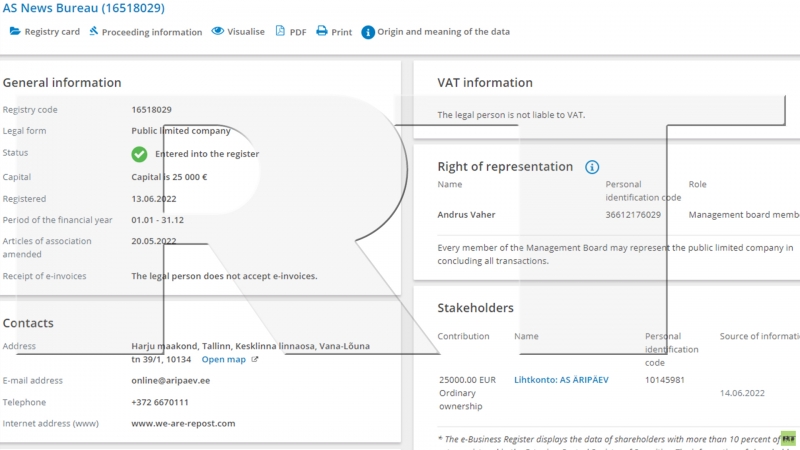
Task: Open stakeholder Lihtkonto: AS ÄRIPÄEV link
Action: (561, 380)
